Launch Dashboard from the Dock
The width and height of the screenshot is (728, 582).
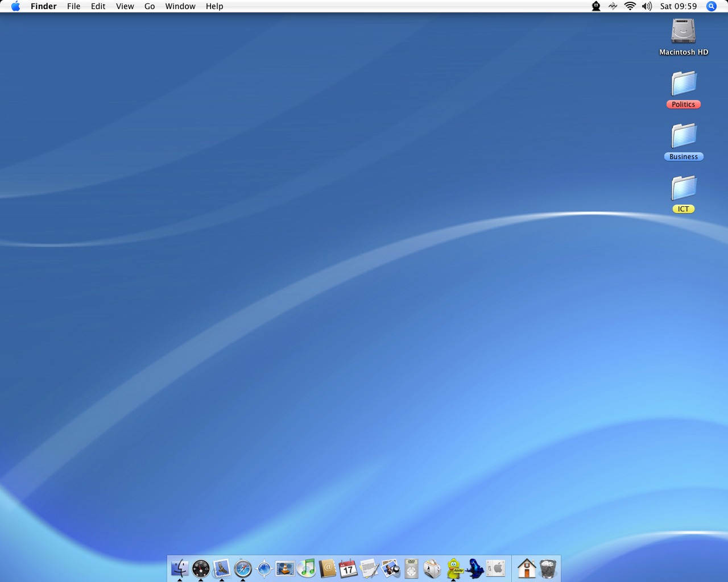201,568
